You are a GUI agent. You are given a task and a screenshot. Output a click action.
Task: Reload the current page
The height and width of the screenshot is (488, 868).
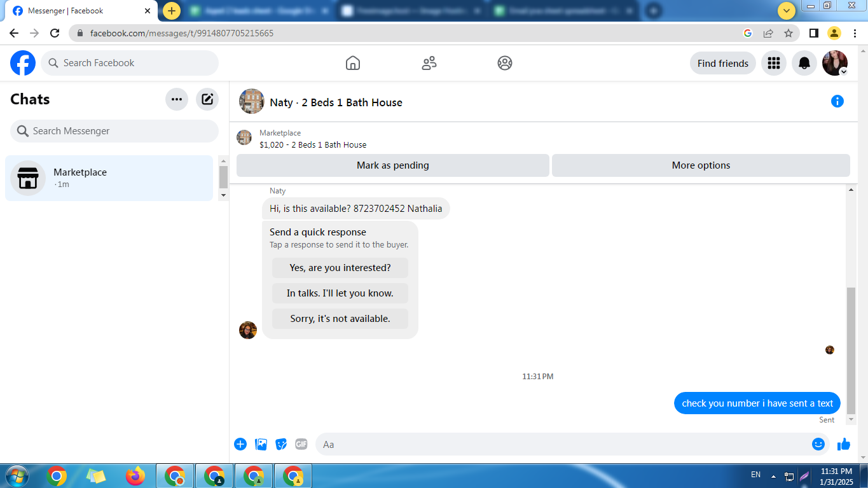point(55,33)
